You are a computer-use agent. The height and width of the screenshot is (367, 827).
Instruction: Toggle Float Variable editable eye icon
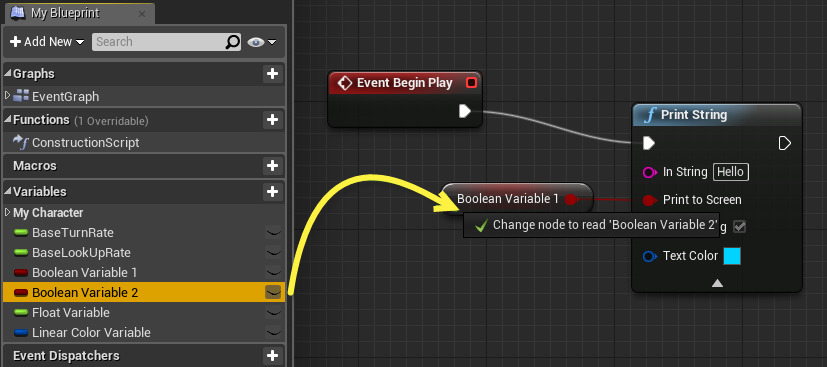(x=273, y=313)
